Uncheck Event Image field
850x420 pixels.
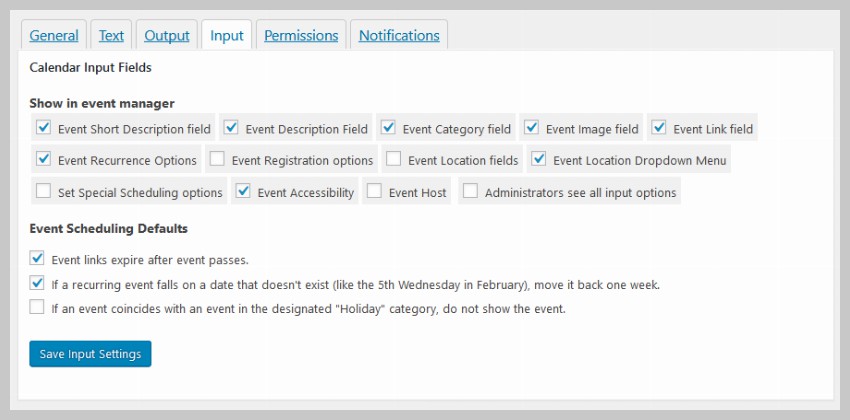(x=532, y=128)
